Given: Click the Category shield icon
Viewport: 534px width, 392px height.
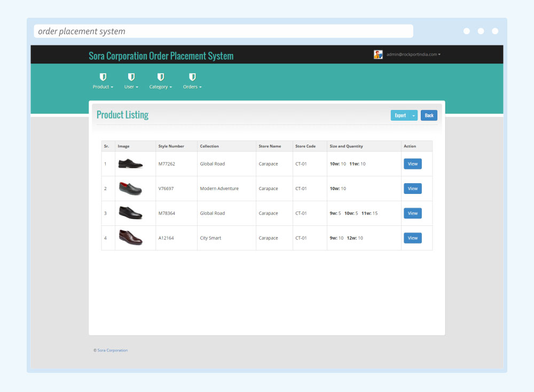Looking at the screenshot, I should coord(160,76).
